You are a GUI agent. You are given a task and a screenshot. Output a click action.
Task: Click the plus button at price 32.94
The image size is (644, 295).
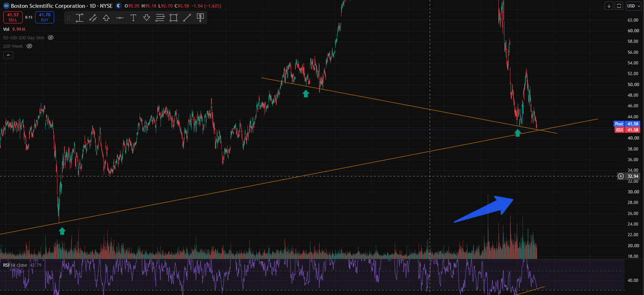(x=620, y=176)
